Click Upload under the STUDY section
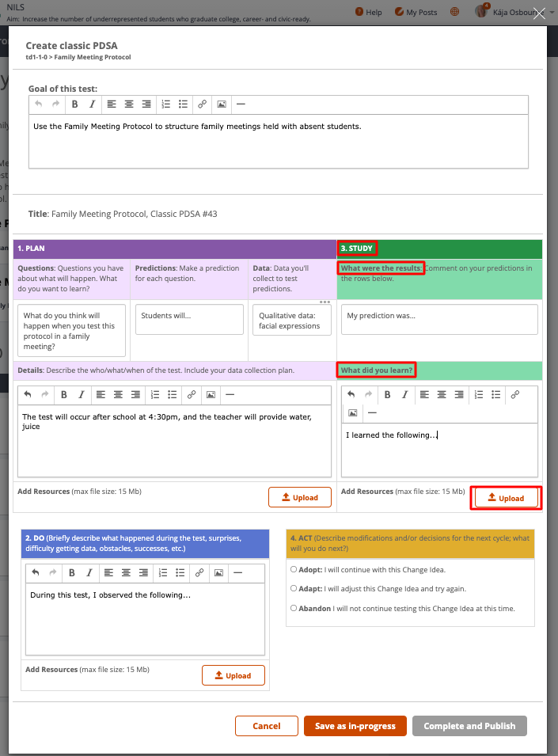The width and height of the screenshot is (558, 756). tap(506, 498)
